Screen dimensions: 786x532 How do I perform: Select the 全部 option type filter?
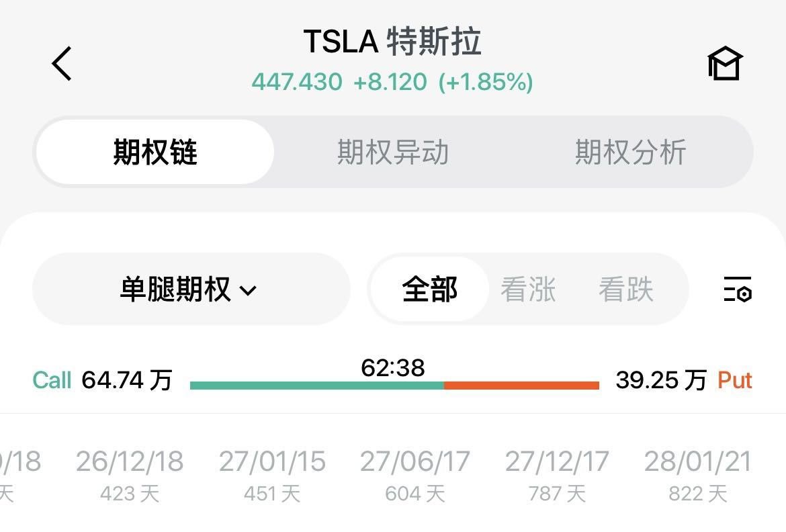[430, 290]
